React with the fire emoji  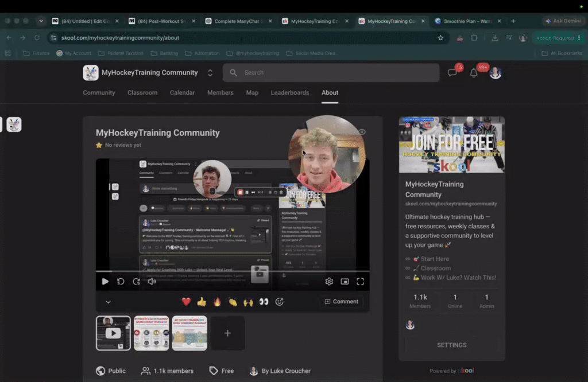coord(217,302)
